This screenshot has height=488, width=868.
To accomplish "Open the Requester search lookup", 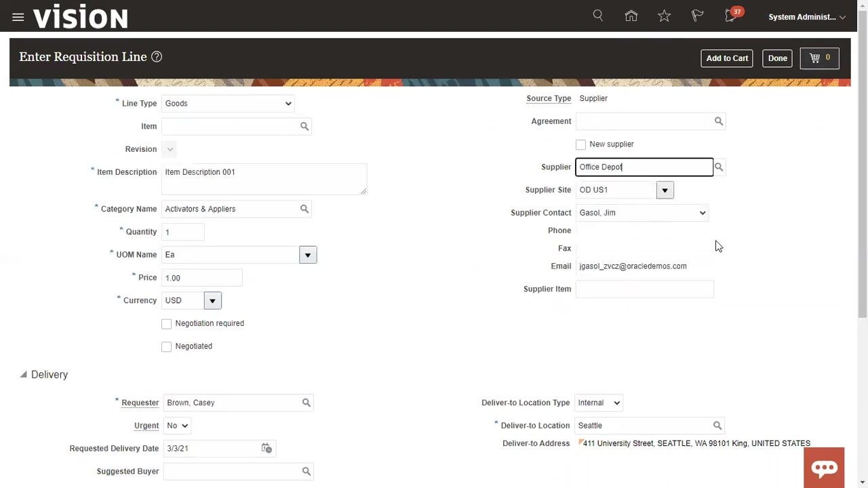I will (307, 403).
